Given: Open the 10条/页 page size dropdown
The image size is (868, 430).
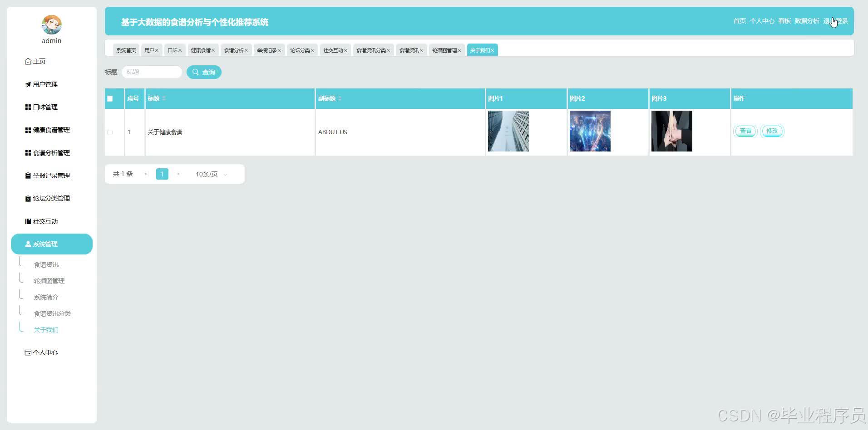Looking at the screenshot, I should [211, 174].
